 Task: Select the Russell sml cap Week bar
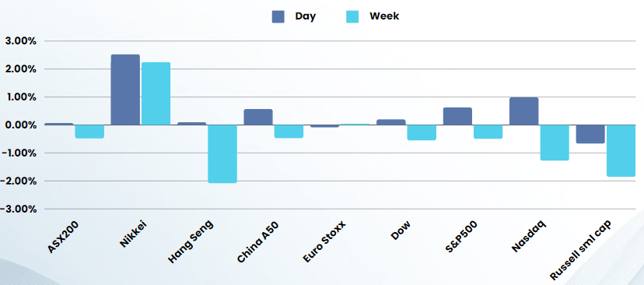(621, 151)
